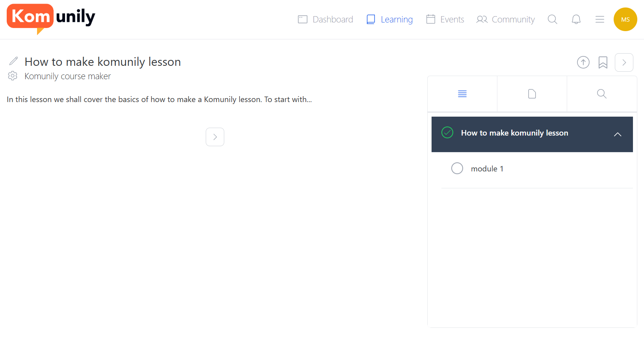Mark module 1 as complete
Screen dimensions: 644x357
tap(457, 168)
